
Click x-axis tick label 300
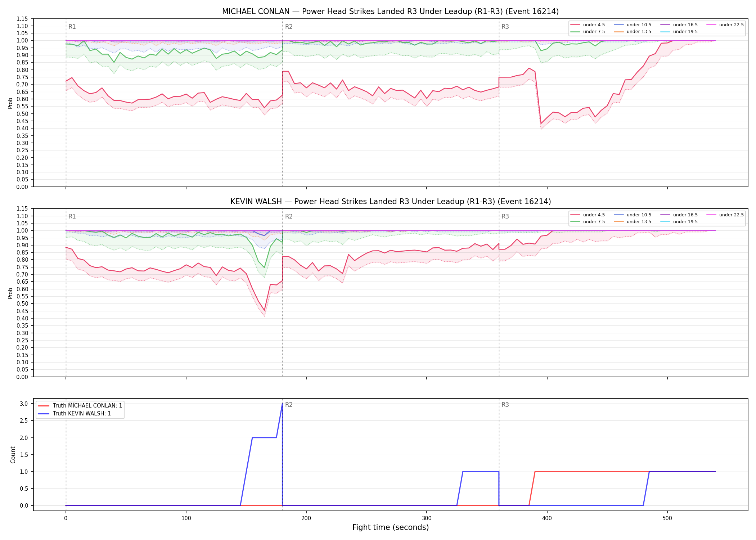[427, 518]
